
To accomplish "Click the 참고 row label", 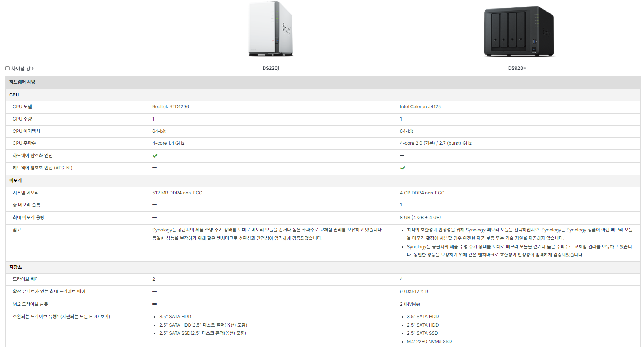I will (x=17, y=230).
